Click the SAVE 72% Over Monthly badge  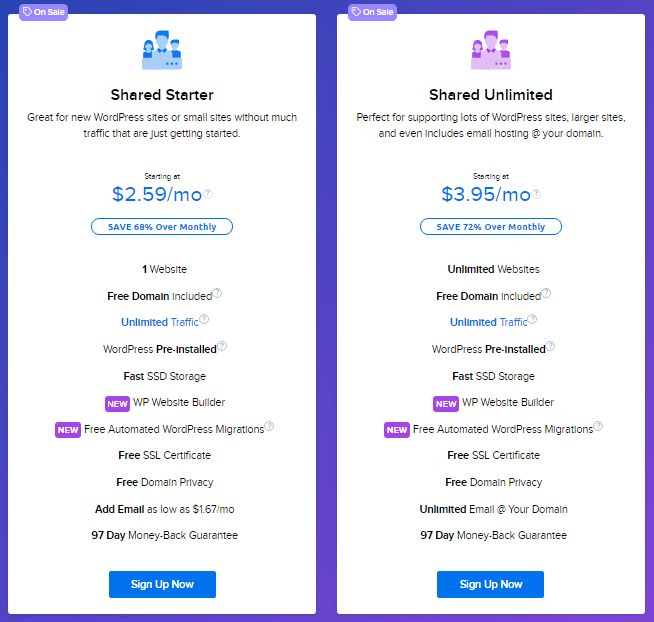[490, 227]
